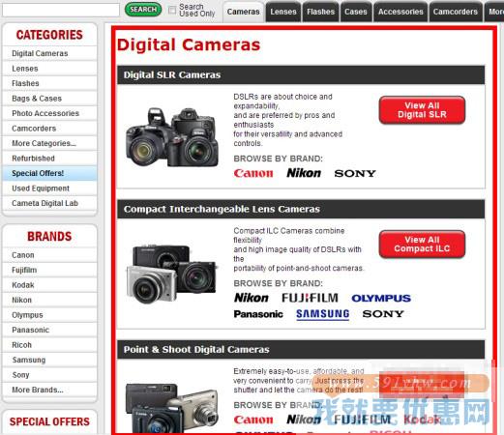Open Digital Cameras in Categories sidebar
This screenshot has height=435, width=504.
(x=49, y=53)
